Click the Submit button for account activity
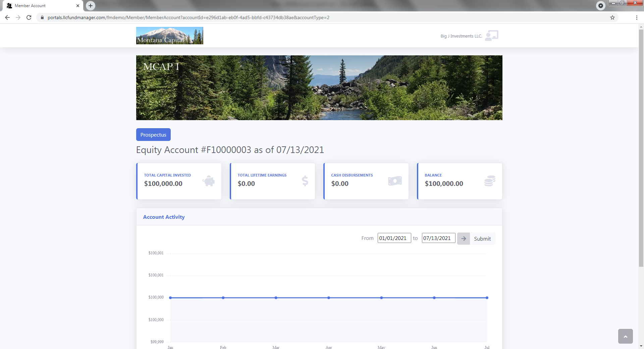 coord(482,239)
